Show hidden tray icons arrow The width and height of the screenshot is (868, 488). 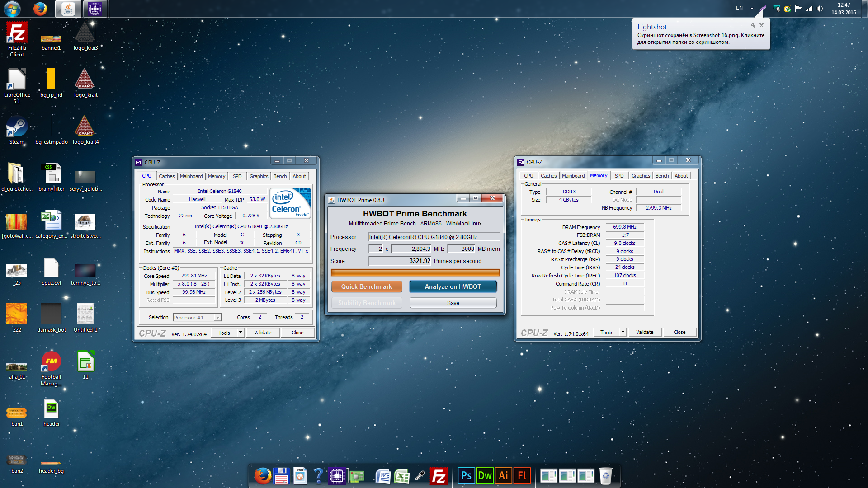tap(752, 9)
